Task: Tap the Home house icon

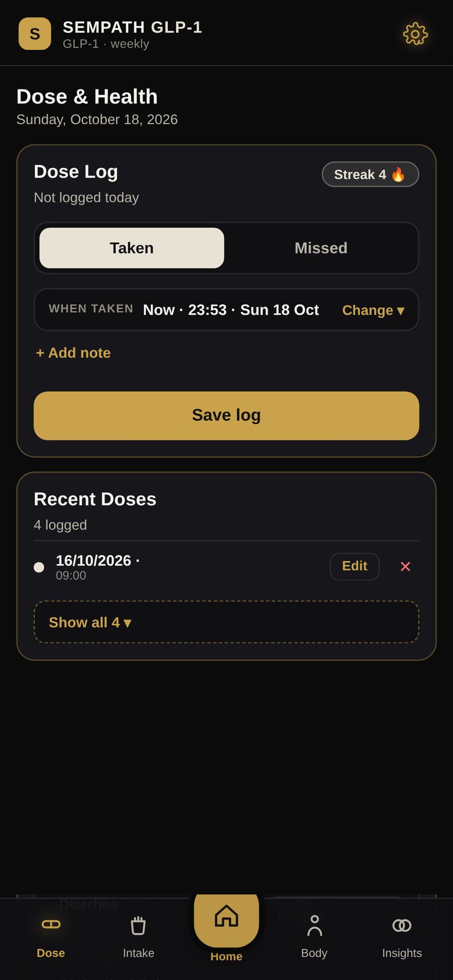Action: pyautogui.click(x=227, y=916)
